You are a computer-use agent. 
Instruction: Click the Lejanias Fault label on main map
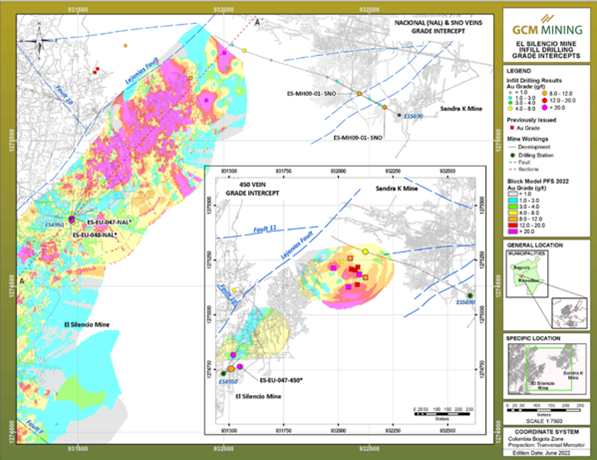[142, 71]
